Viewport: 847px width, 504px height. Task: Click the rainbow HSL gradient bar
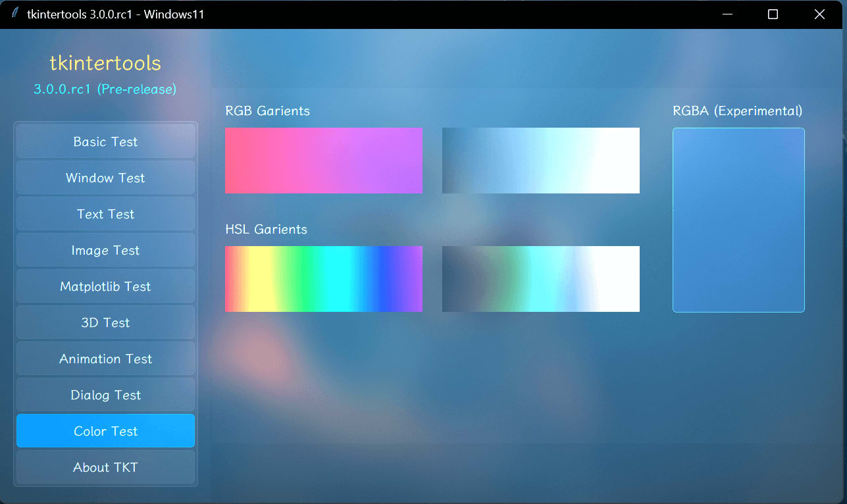(323, 278)
